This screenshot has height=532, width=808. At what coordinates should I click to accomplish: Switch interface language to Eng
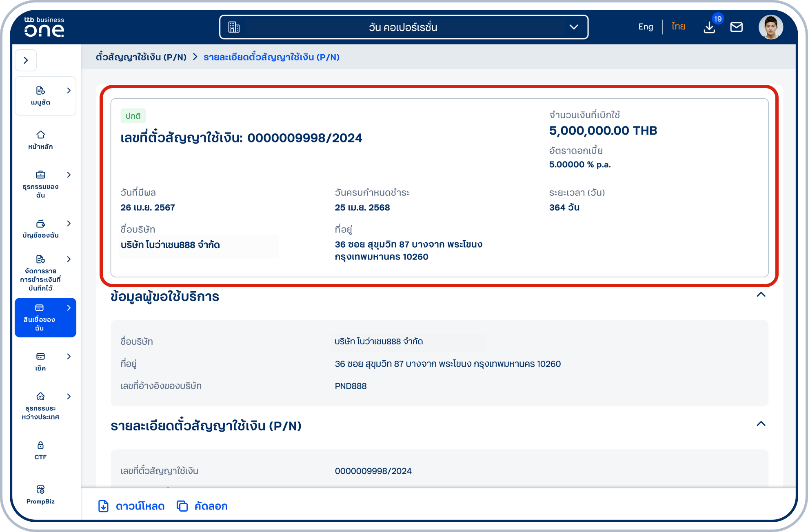pyautogui.click(x=645, y=27)
